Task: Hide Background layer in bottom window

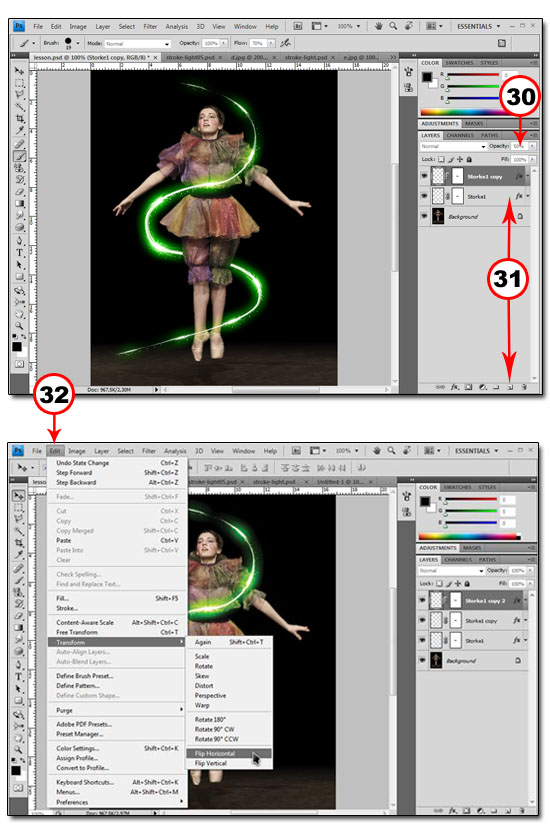Action: [422, 660]
